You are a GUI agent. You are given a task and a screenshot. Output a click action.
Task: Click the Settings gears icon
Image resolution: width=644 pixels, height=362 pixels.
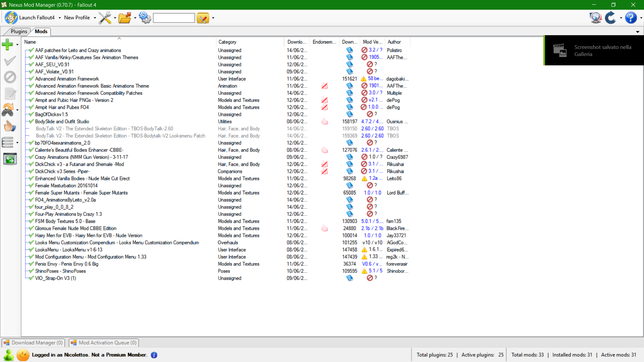tap(145, 17)
